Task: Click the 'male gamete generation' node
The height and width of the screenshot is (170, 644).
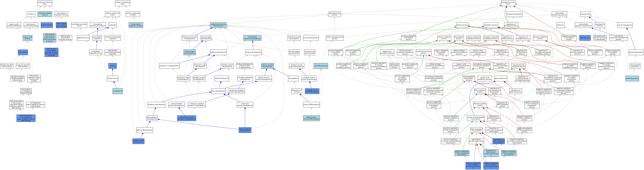Action: pyautogui.click(x=635, y=66)
